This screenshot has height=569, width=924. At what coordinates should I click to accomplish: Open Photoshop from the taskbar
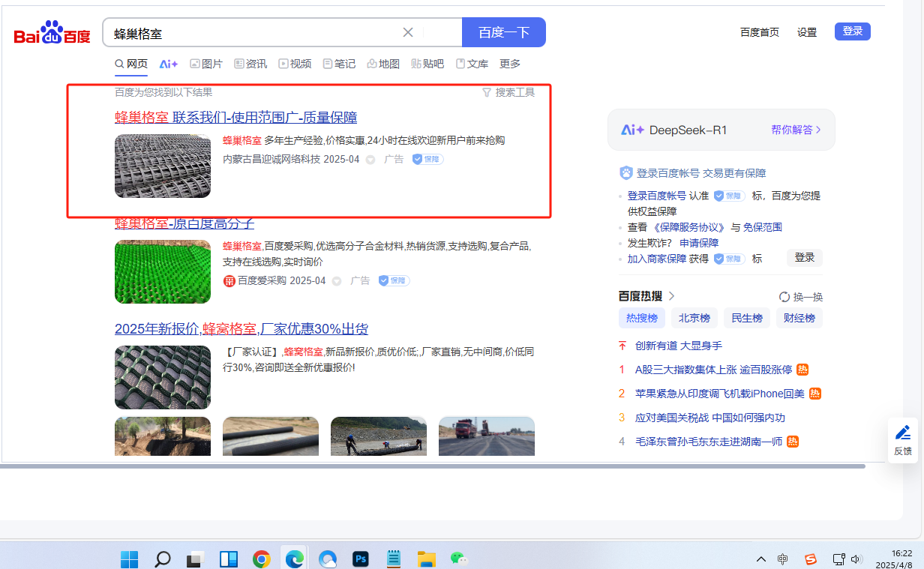(361, 559)
